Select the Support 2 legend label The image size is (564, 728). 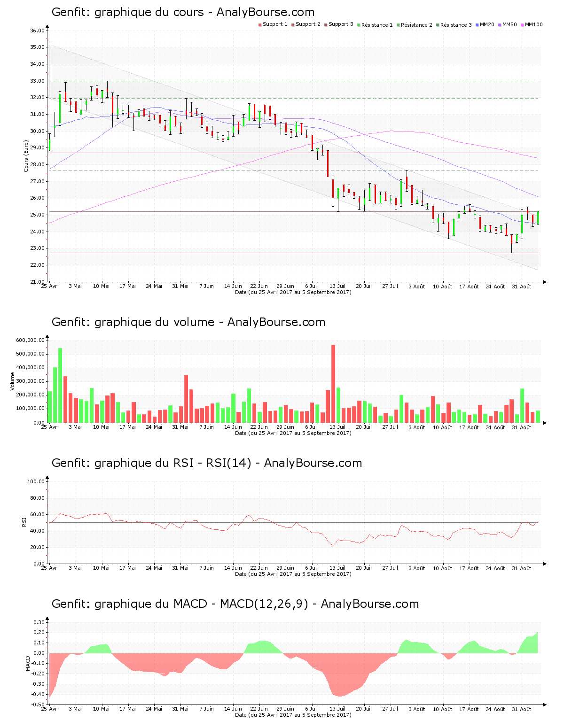(308, 24)
